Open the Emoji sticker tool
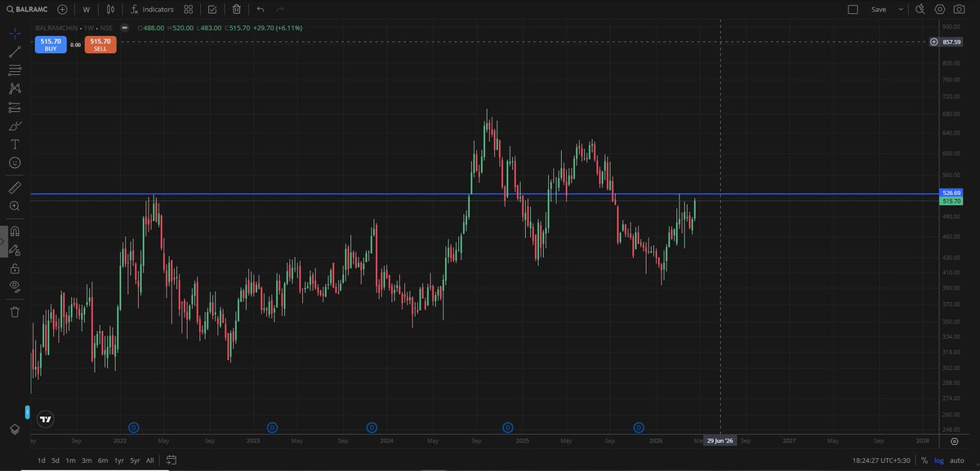Image resolution: width=980 pixels, height=471 pixels. (x=14, y=162)
